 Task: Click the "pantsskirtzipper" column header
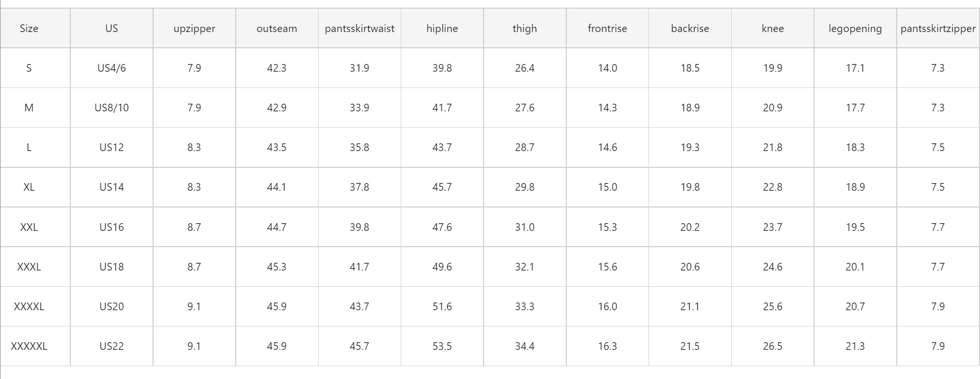click(937, 29)
